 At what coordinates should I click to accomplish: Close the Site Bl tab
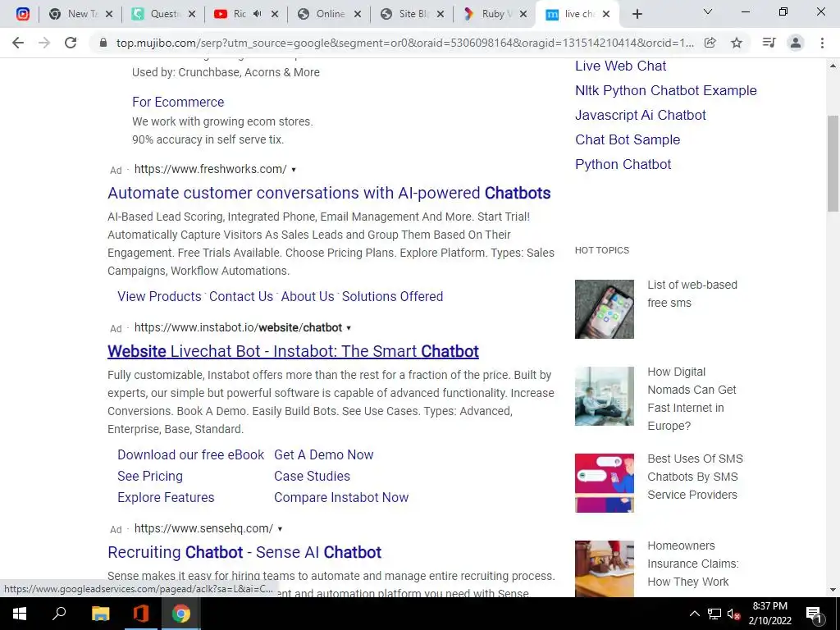(441, 14)
